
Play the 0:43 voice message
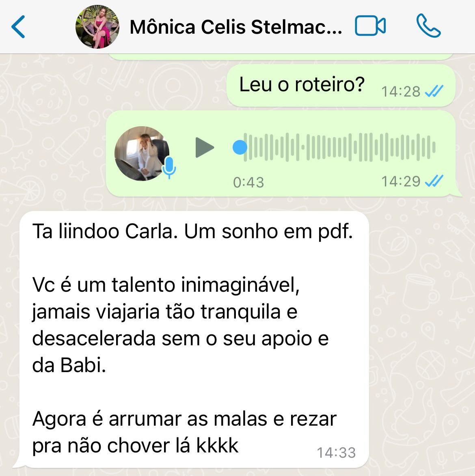click(204, 148)
